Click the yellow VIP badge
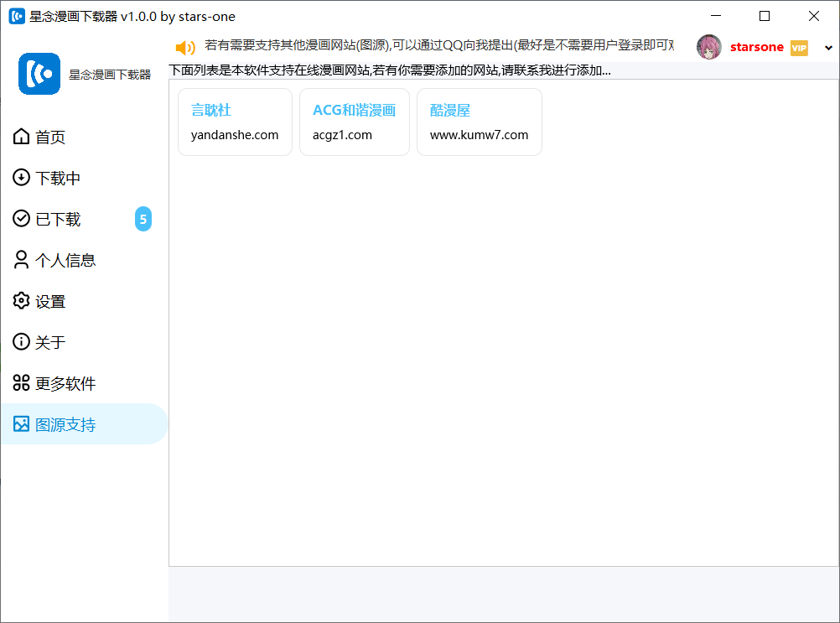 click(799, 48)
